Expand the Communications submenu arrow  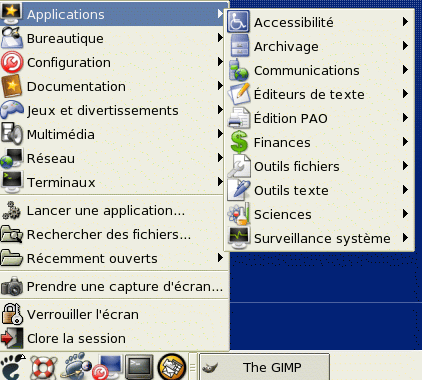(x=405, y=70)
